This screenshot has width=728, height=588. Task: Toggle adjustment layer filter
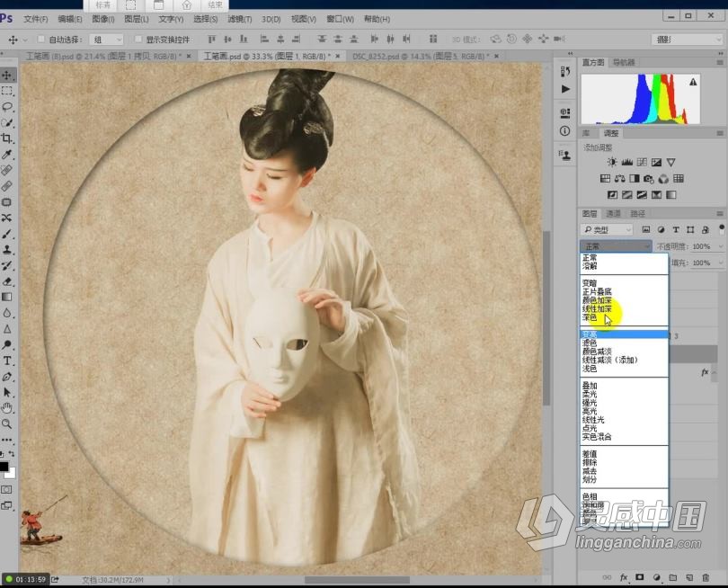pos(661,229)
